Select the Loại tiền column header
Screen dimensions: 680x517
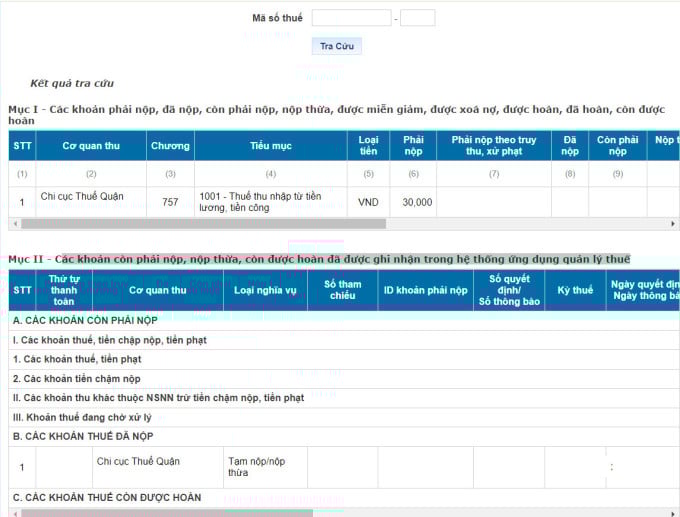pos(368,146)
